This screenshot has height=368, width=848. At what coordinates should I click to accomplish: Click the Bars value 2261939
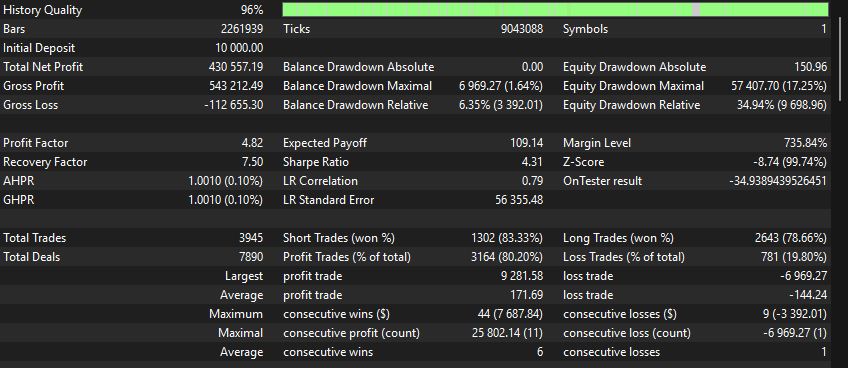point(242,29)
